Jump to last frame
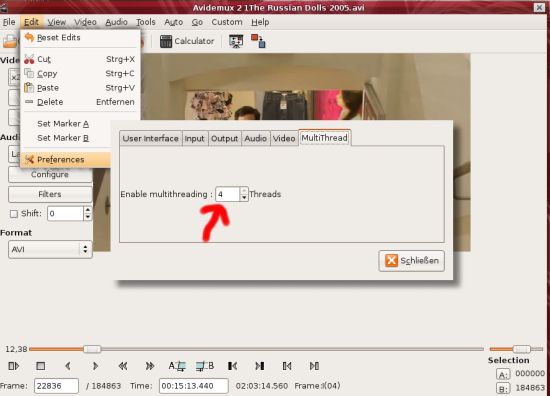Viewport: 550px width, 396px height. (314, 366)
